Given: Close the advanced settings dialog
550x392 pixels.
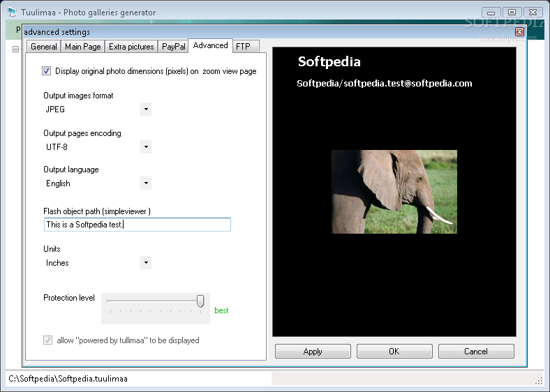Looking at the screenshot, I should point(519,32).
